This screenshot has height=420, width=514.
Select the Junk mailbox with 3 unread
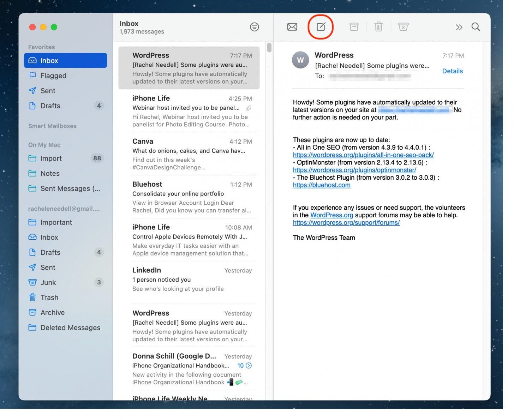click(x=48, y=282)
